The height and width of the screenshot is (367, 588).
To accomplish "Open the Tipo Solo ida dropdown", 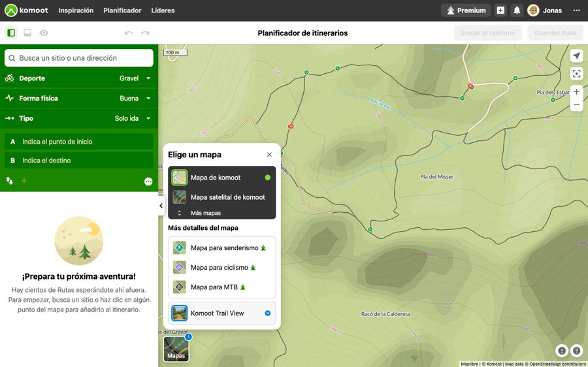I will coord(79,118).
